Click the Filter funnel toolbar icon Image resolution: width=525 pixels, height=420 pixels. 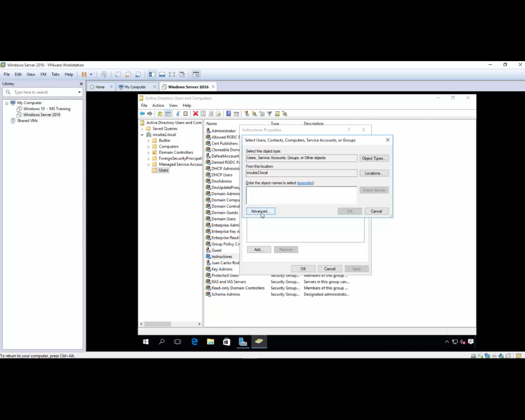(x=269, y=114)
